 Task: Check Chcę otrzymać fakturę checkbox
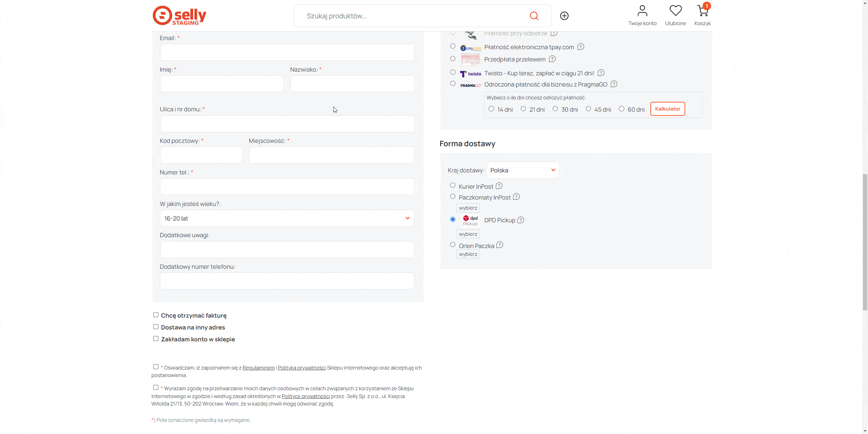click(x=156, y=315)
